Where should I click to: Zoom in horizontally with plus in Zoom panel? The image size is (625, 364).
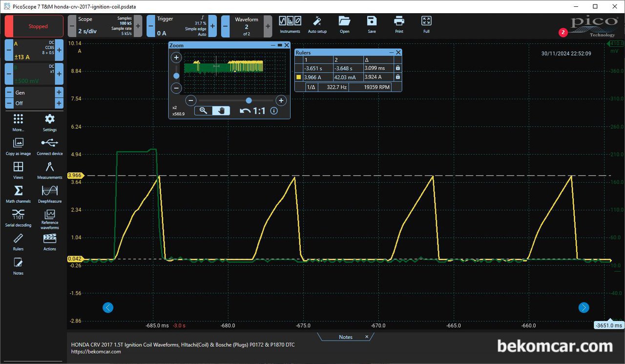point(281,101)
